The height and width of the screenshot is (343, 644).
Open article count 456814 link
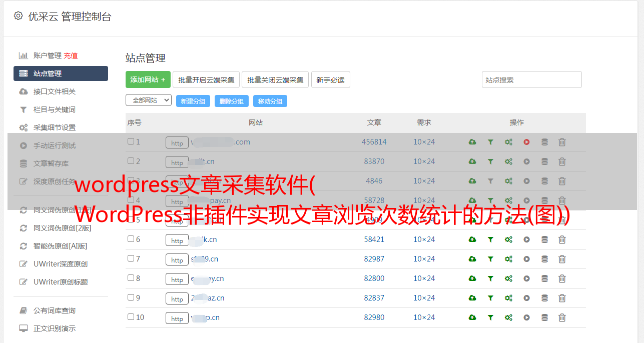click(374, 142)
